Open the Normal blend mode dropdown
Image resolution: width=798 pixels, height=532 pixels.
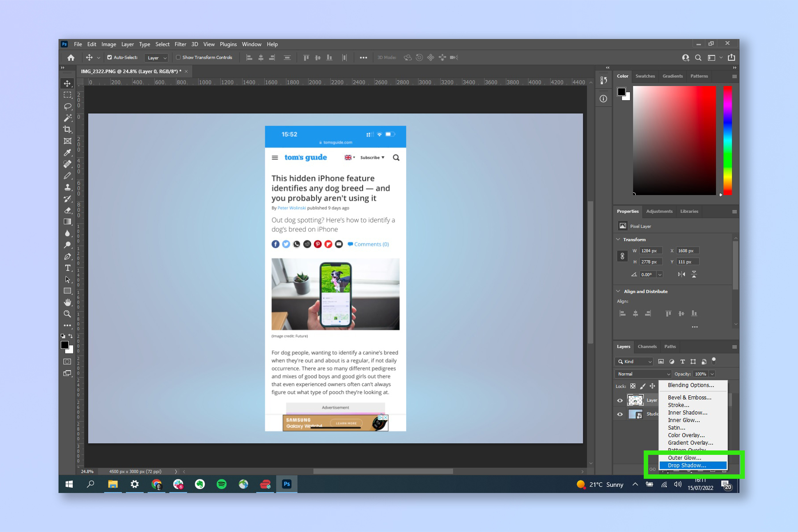point(643,374)
